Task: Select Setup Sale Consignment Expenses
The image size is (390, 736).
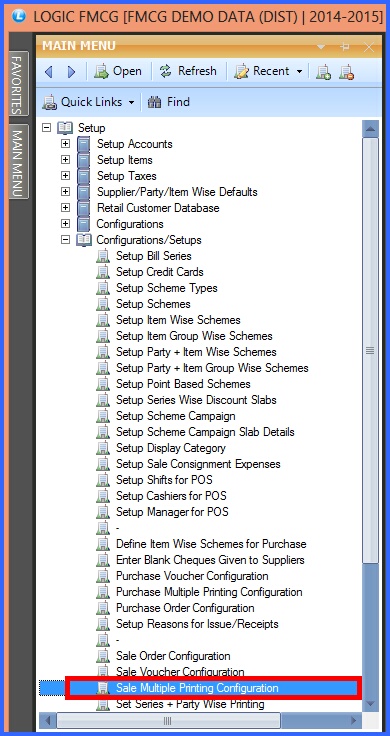Action: [198, 464]
